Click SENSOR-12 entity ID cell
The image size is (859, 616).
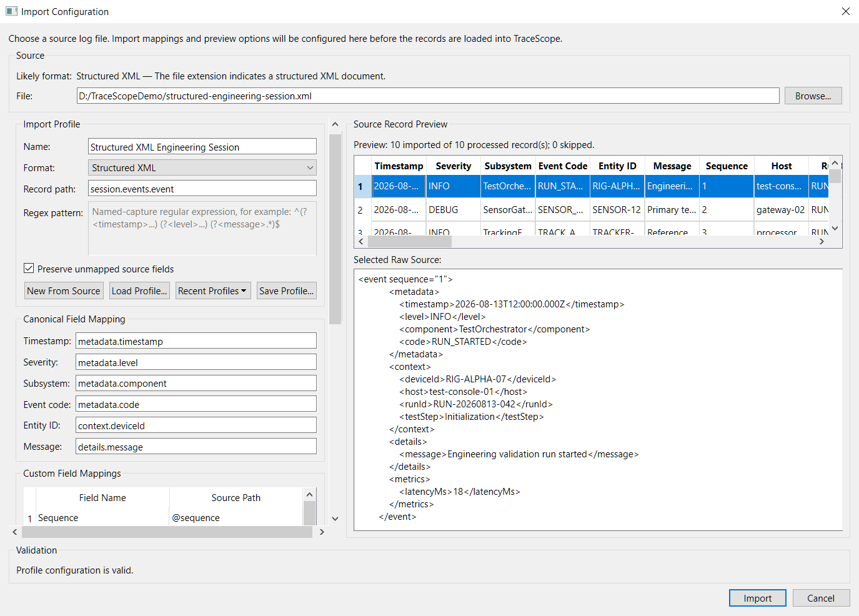[617, 210]
